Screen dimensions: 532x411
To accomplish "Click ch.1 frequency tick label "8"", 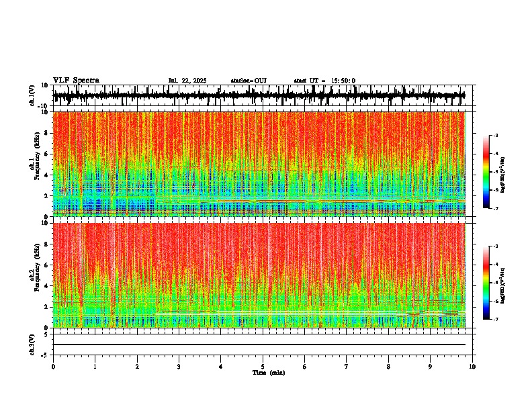I will (47, 133).
